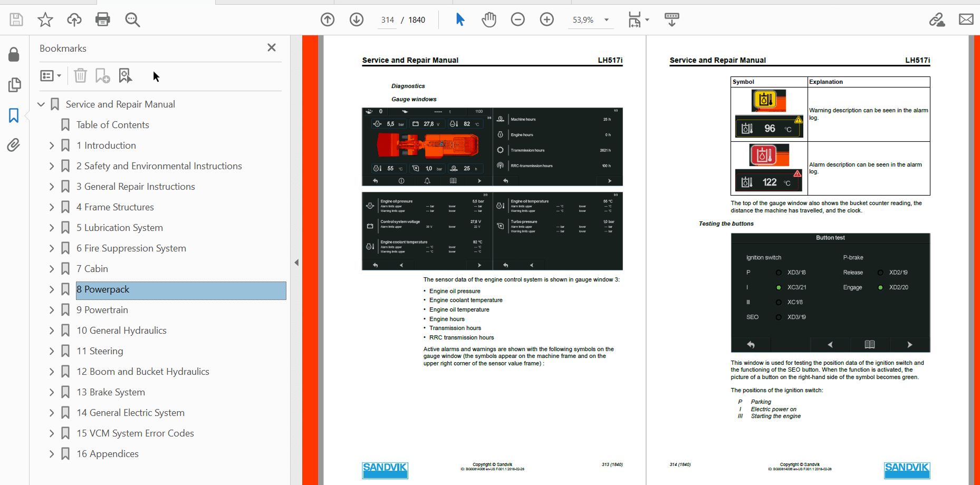980x485 pixels.
Task: Click the read mode keyboard icon
Action: (672, 20)
